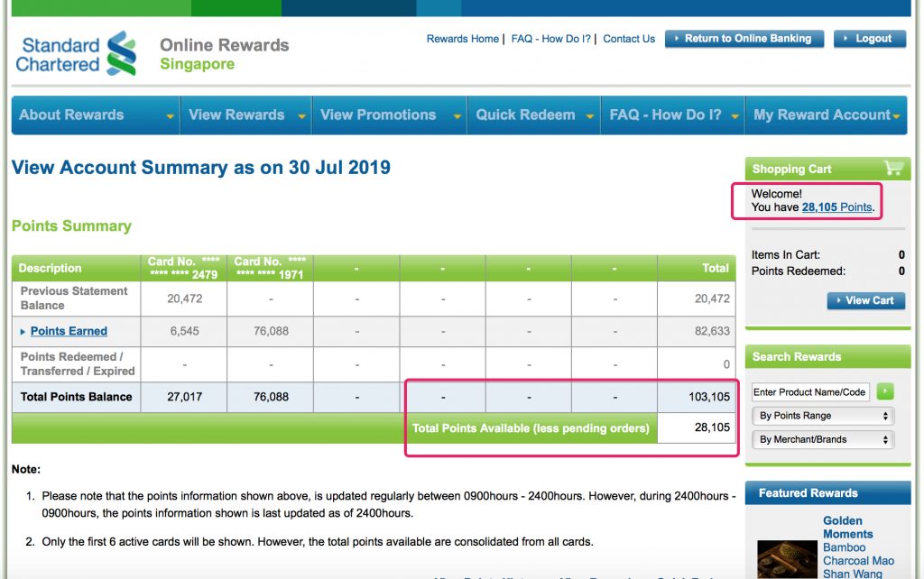This screenshot has width=924, height=579.
Task: Click the 28,105 Points link
Action: tap(837, 207)
